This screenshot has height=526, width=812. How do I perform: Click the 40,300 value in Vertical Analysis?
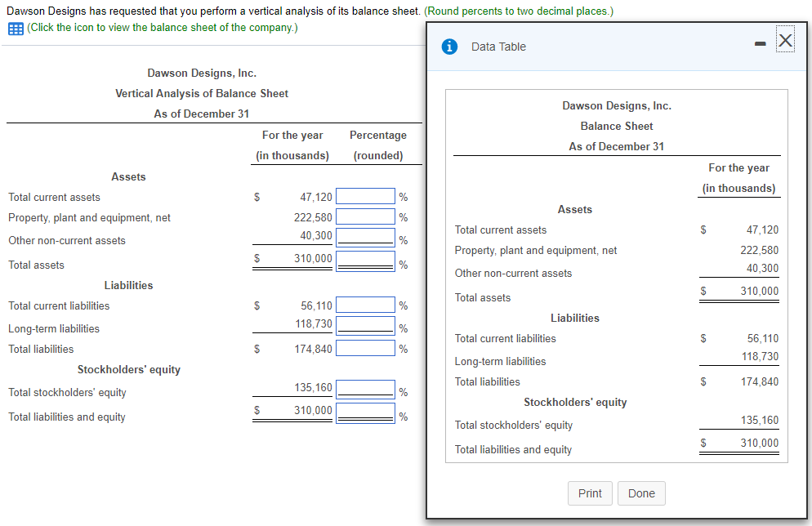(x=316, y=235)
